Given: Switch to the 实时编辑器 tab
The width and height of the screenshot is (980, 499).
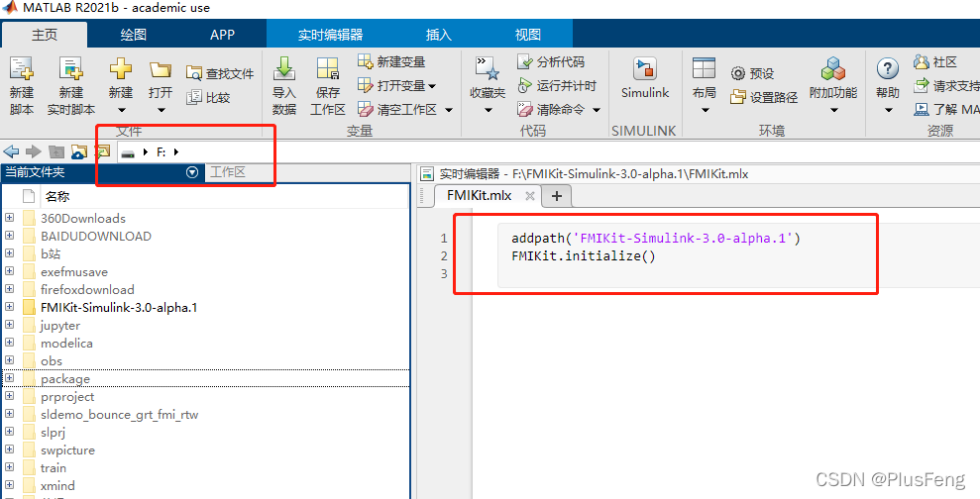Looking at the screenshot, I should (x=330, y=35).
